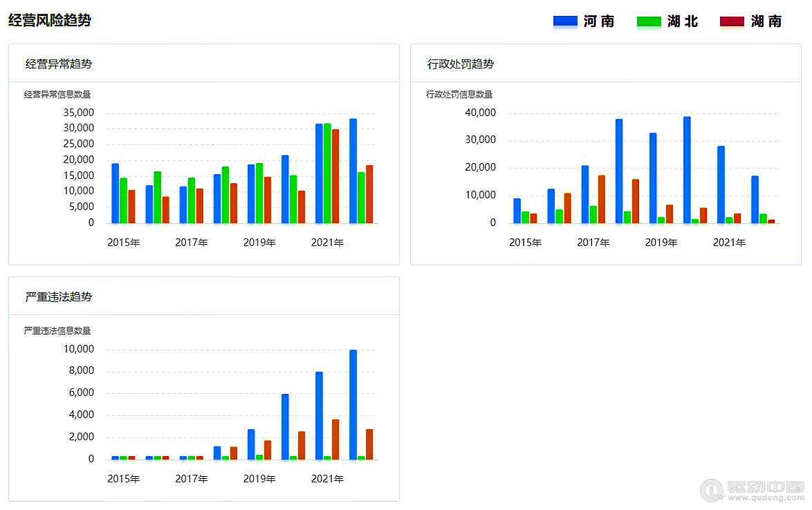The width and height of the screenshot is (812, 510).
Task: Select tallest red bar in 行政处罚趋势 chart
Action: coord(601,199)
